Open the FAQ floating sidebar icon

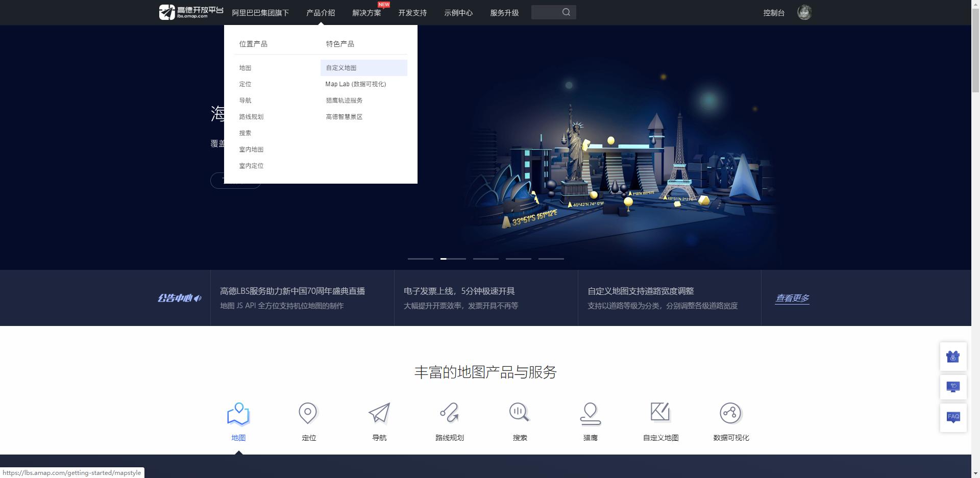(954, 417)
